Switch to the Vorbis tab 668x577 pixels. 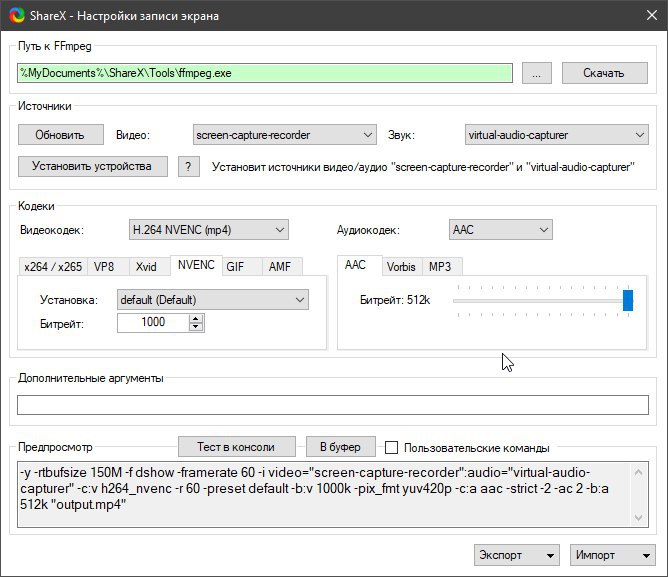(401, 267)
